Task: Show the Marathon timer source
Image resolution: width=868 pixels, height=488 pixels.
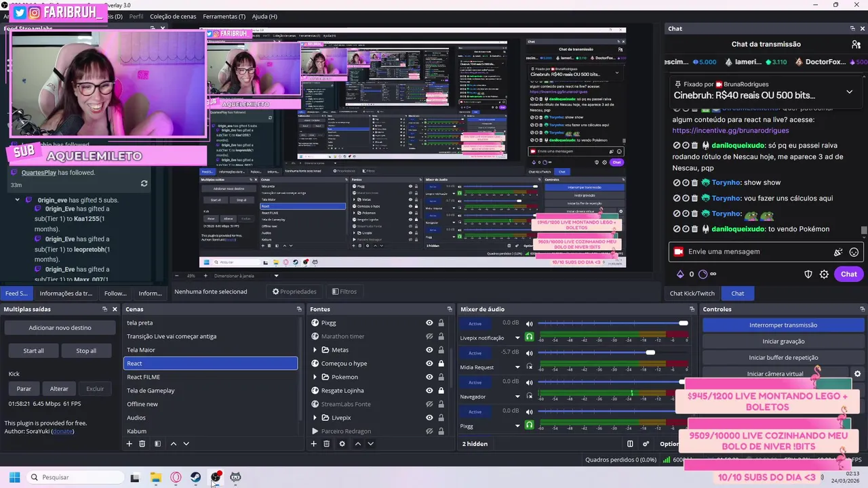Action: point(429,336)
